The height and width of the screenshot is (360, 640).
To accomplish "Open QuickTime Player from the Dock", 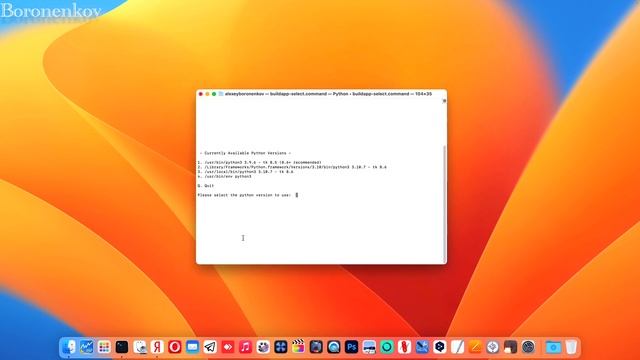I will pyautogui.click(x=334, y=347).
